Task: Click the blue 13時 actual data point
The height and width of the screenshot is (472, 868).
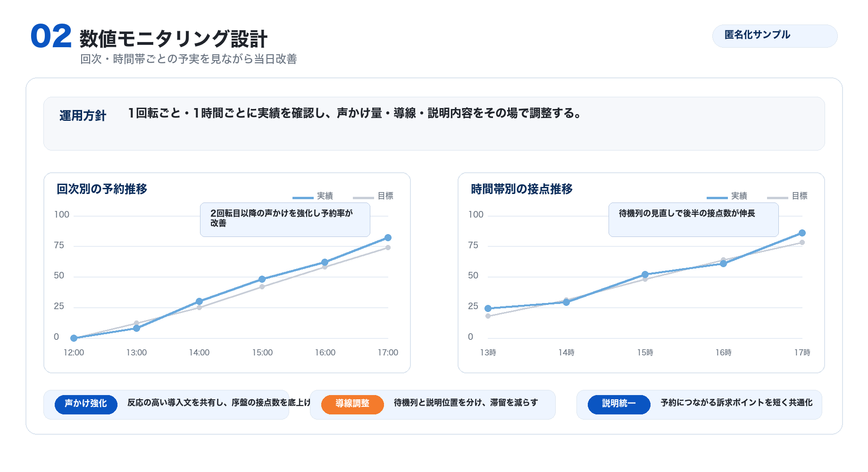Action: pos(488,308)
